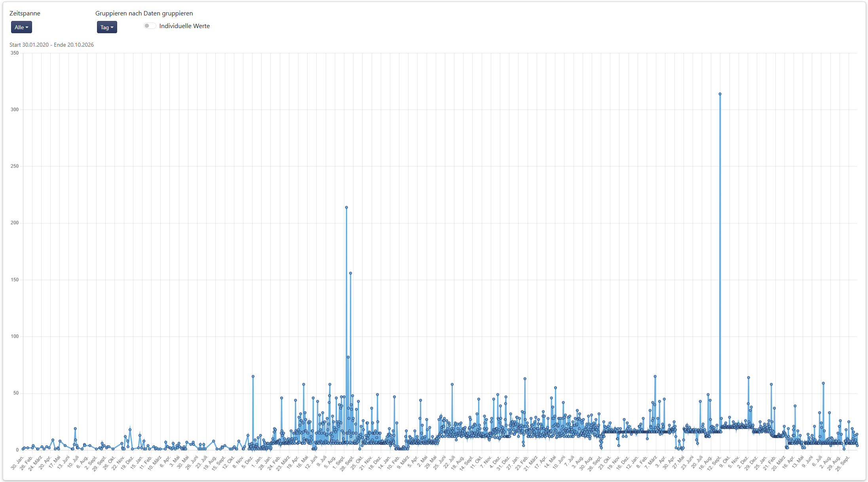
Task: Open the Alle time span dropdown
Action: (21, 27)
